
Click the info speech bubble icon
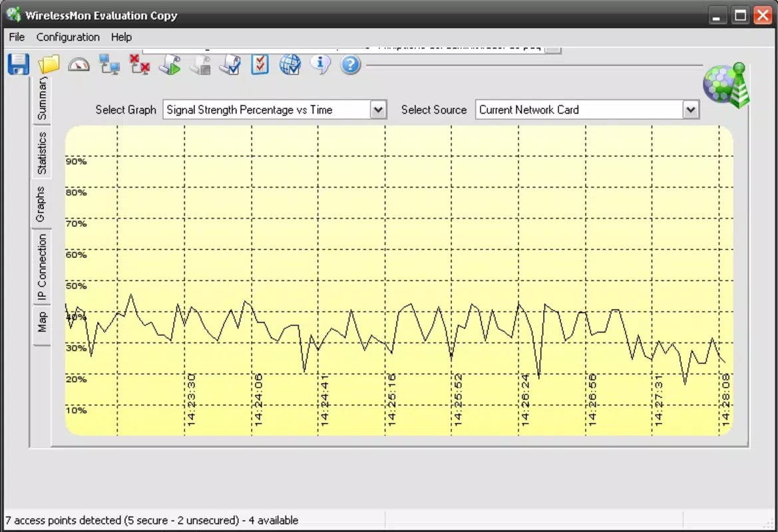[321, 65]
